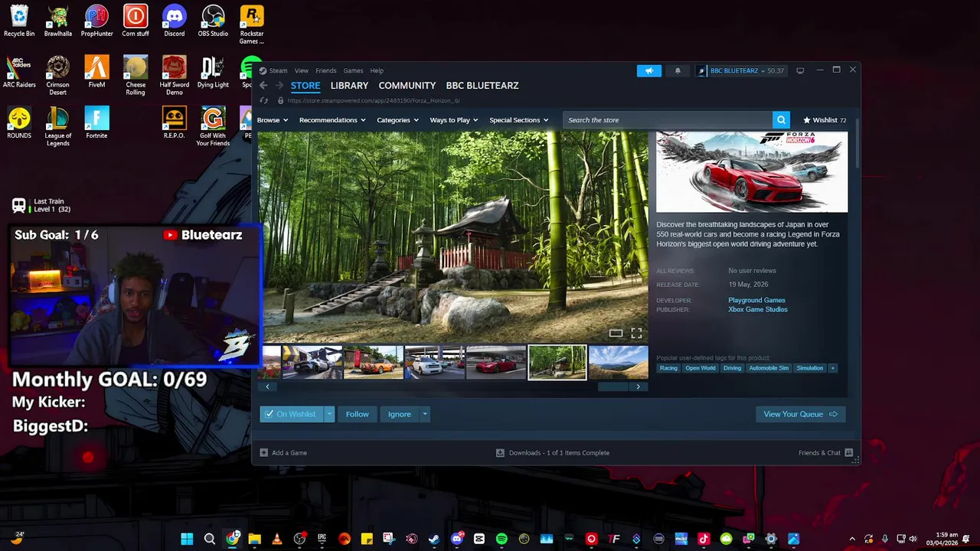Go forward with the Steam forward arrow
Screen dimensions: 980x551
(x=279, y=86)
